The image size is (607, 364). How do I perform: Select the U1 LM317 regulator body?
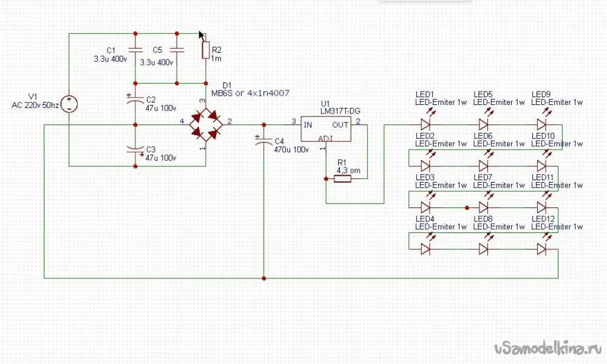coord(326,129)
